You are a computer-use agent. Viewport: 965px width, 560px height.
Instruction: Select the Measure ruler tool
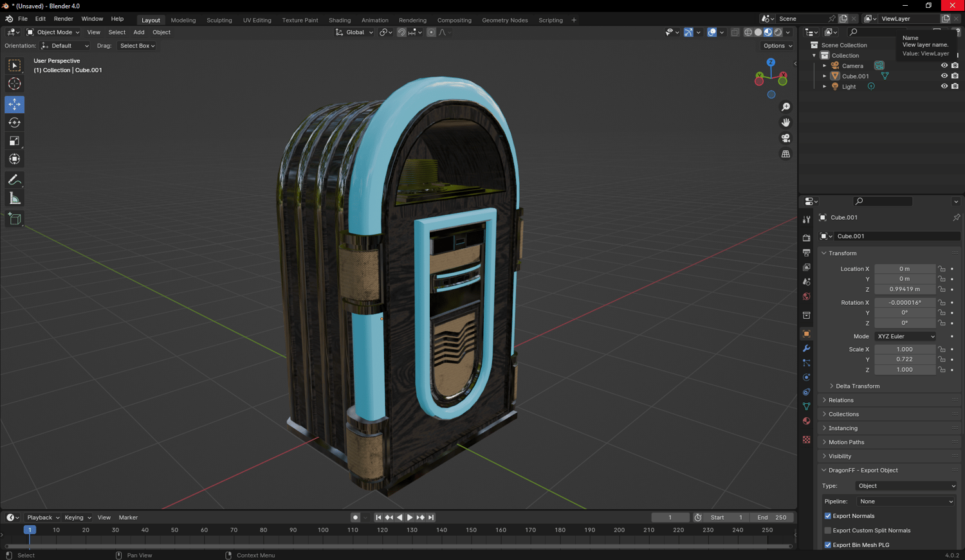pyautogui.click(x=14, y=199)
